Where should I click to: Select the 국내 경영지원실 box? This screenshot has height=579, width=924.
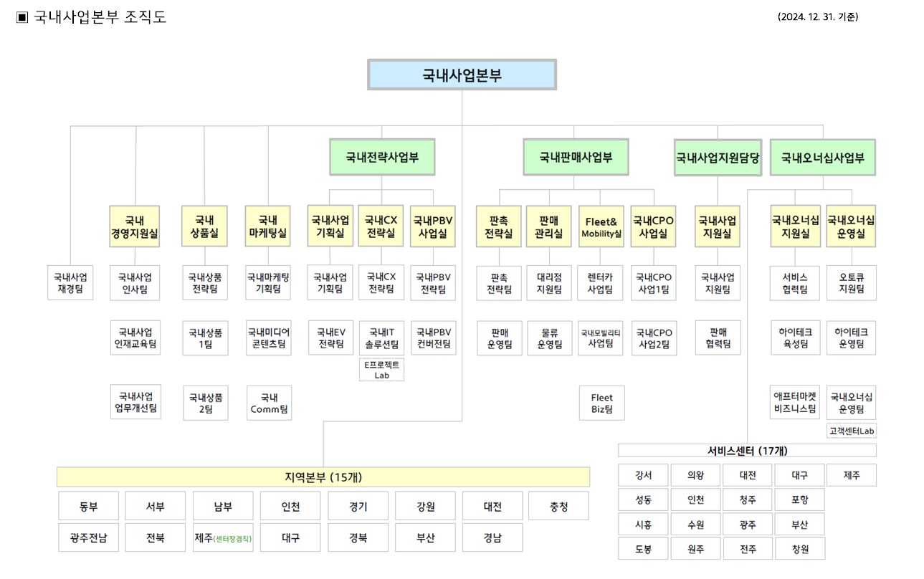tap(134, 226)
